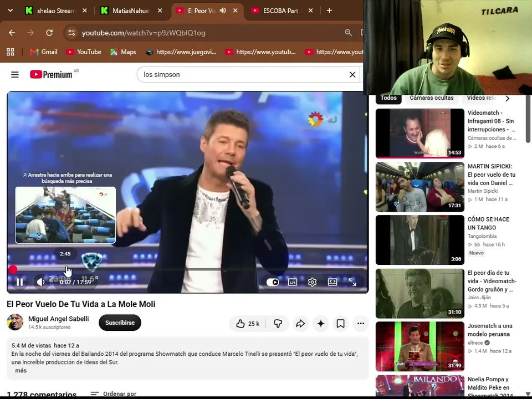The width and height of the screenshot is (532, 399).
Task: Open the eltrece channel link
Action: (x=475, y=342)
